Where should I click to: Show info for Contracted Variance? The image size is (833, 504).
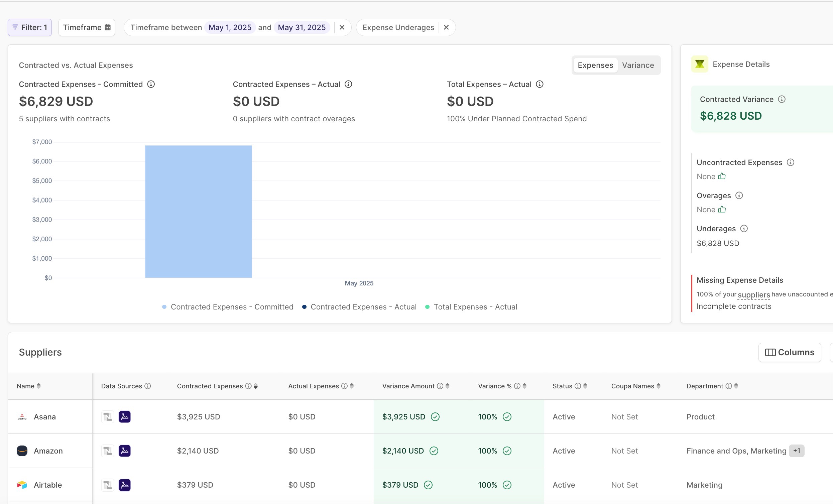782,99
